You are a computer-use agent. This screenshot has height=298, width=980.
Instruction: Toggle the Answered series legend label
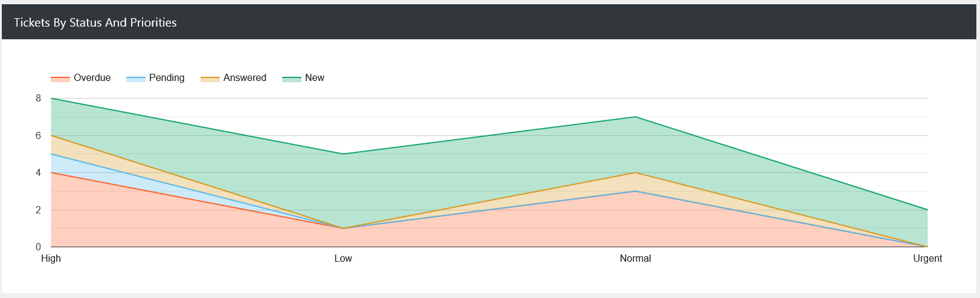coord(245,78)
